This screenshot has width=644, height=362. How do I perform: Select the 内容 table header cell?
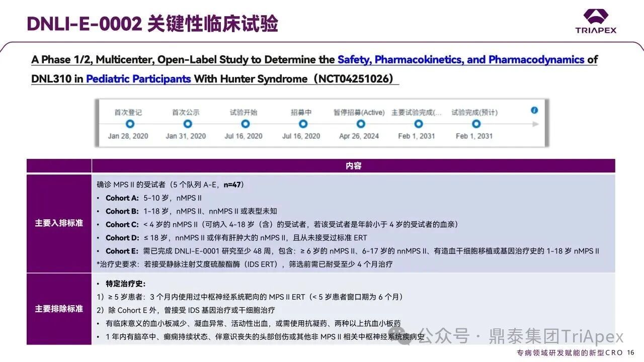[x=353, y=166]
